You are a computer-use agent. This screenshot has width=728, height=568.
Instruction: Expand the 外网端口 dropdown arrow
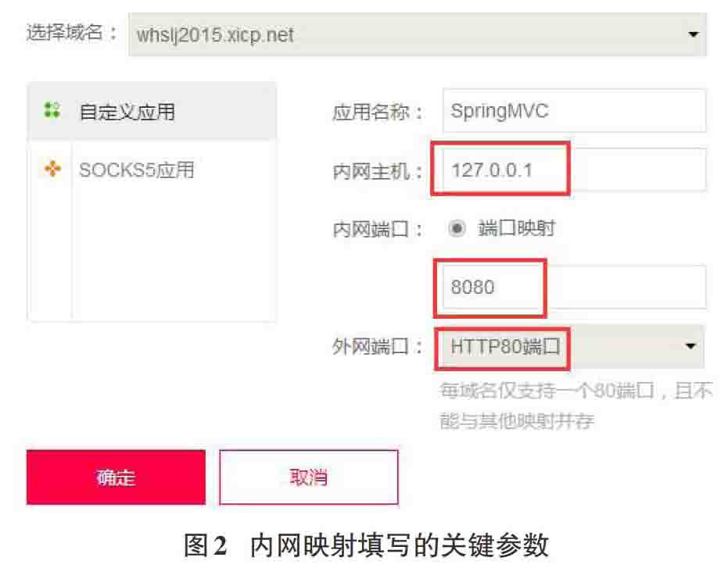pyautogui.click(x=690, y=346)
